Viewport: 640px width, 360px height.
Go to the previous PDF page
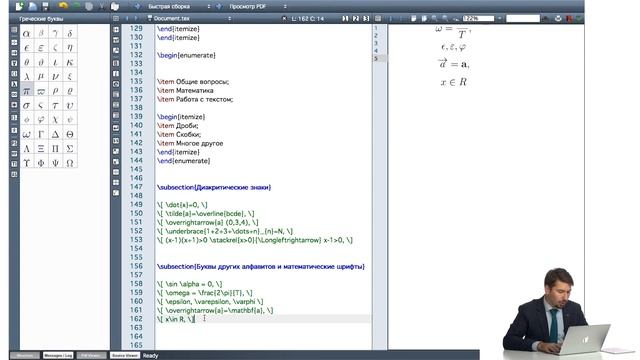[x=390, y=18]
